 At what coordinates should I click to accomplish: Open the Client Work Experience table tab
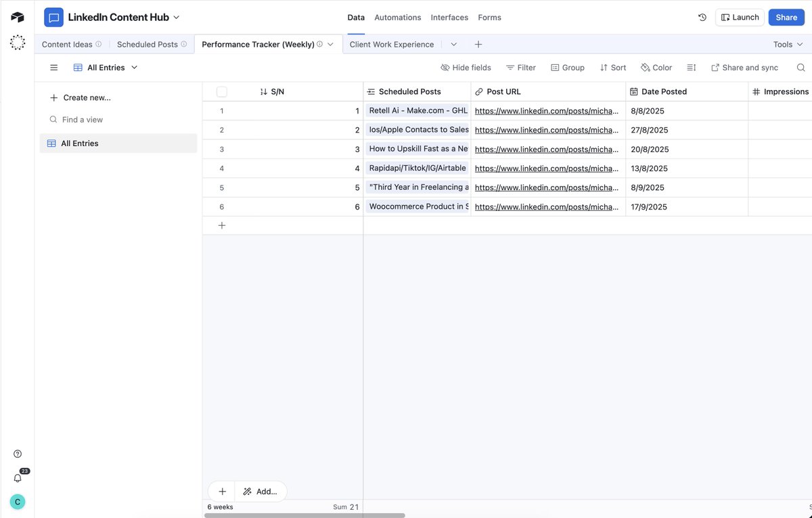click(392, 45)
